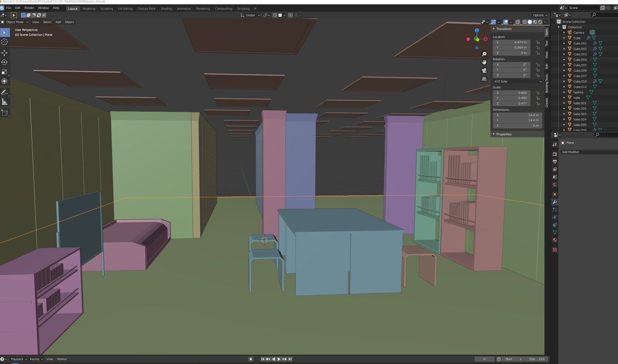Select the Transform tool

pos(5,81)
